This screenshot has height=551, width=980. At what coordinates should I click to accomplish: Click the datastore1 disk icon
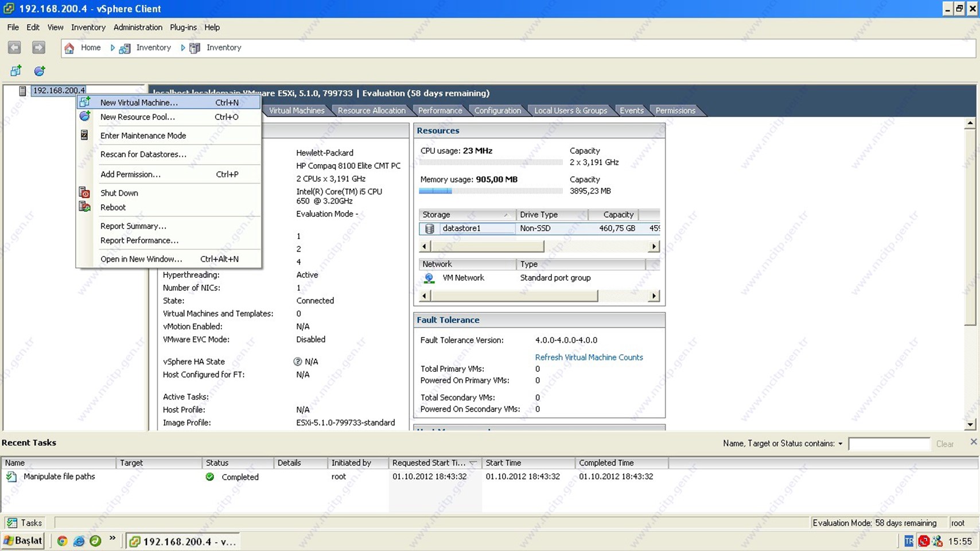429,228
